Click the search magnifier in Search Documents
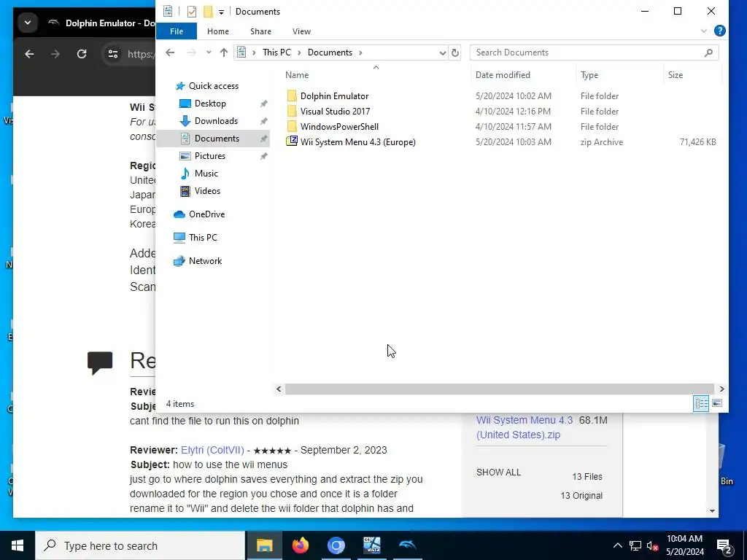This screenshot has height=560, width=747. [x=708, y=52]
